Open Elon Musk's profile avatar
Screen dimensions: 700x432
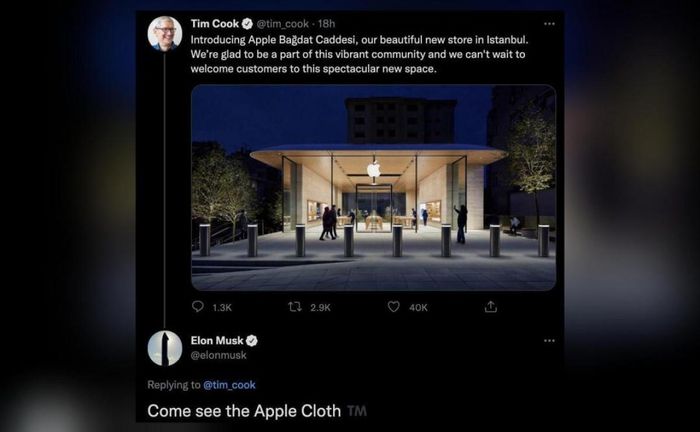click(165, 348)
